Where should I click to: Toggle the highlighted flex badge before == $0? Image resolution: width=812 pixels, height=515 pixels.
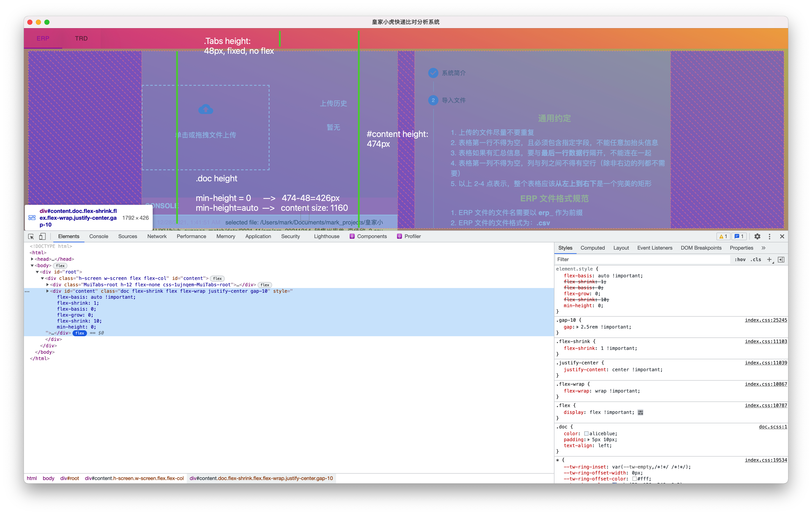point(80,333)
